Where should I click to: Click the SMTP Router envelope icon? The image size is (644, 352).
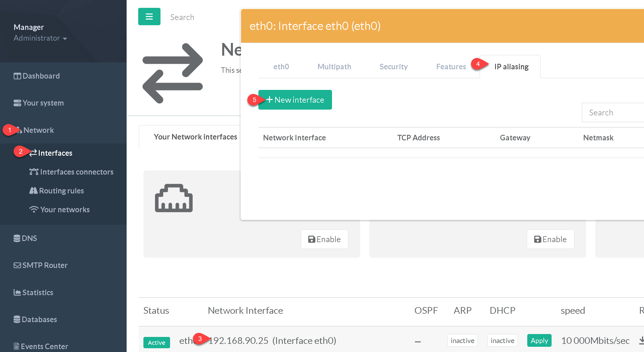pos(17,265)
